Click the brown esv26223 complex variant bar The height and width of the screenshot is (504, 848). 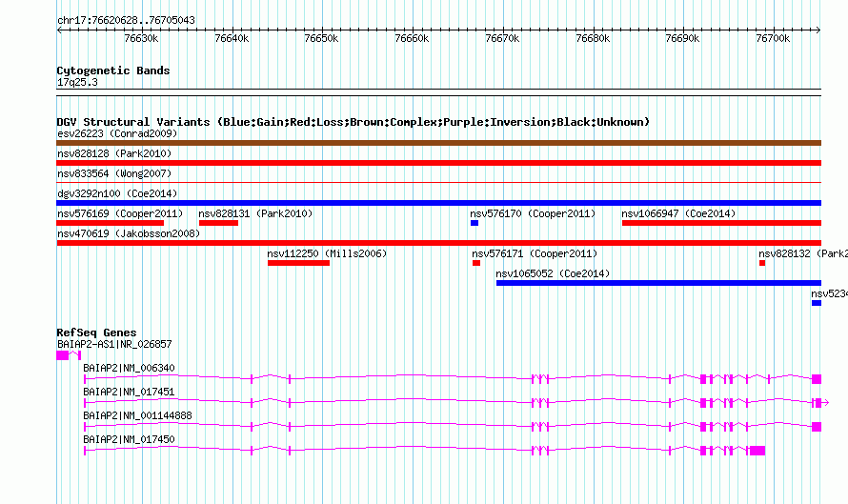click(x=438, y=143)
